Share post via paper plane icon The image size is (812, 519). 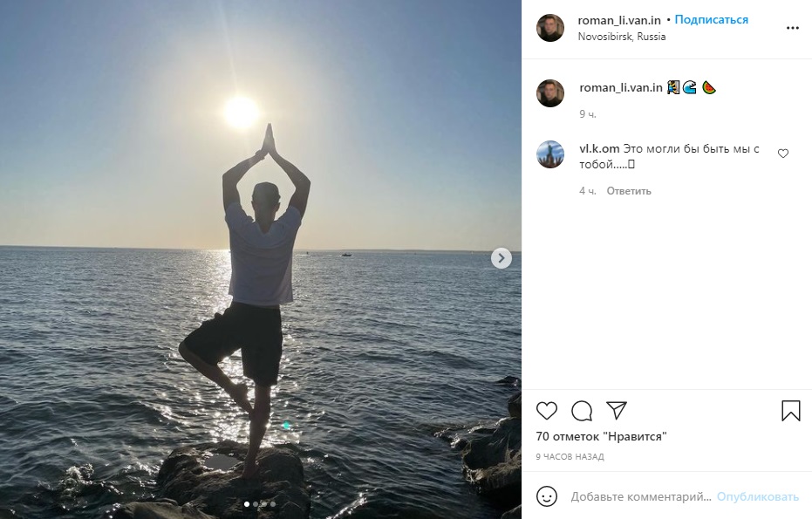click(x=617, y=411)
